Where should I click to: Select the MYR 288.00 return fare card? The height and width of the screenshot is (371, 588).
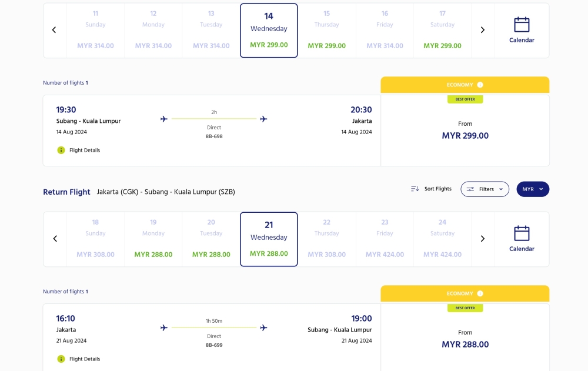tap(465, 338)
